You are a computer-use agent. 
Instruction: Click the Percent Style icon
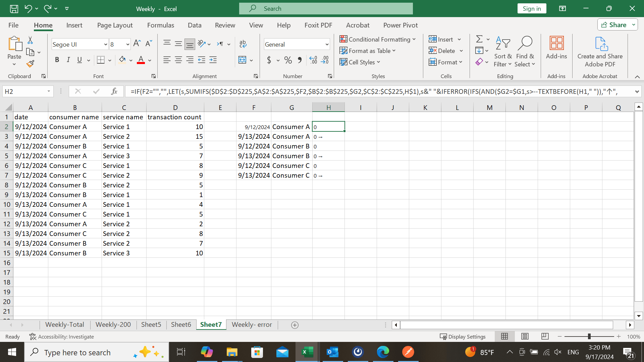(288, 60)
